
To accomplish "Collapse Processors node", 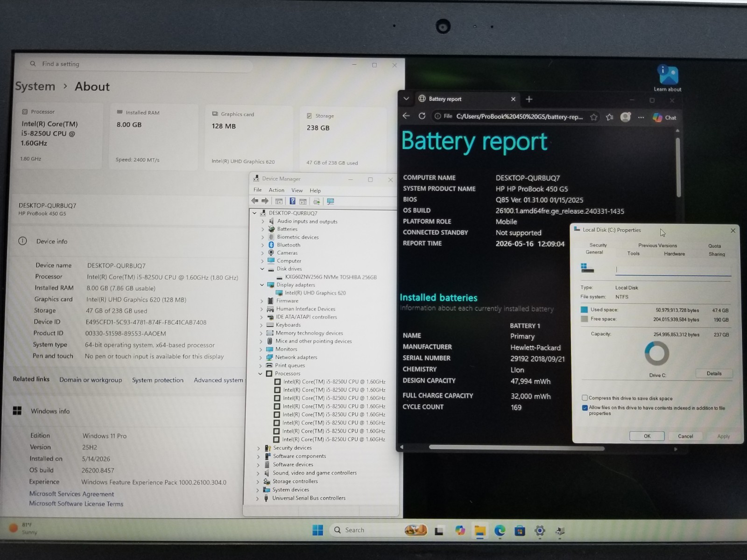I will 261,374.
